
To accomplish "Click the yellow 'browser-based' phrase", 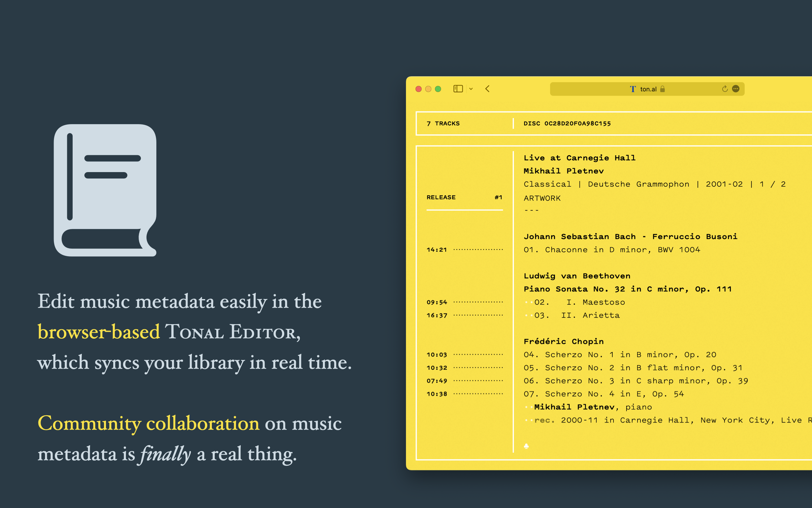I will coord(99,332).
